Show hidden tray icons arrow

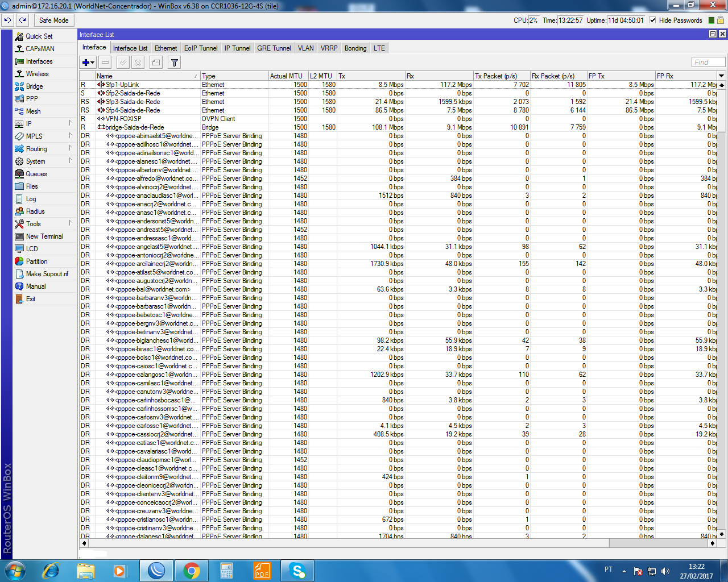[624, 571]
